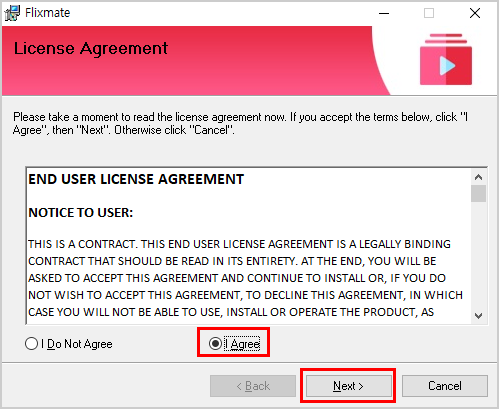
Task: Click the 'Please take a moment' instruction text
Action: pos(240,123)
